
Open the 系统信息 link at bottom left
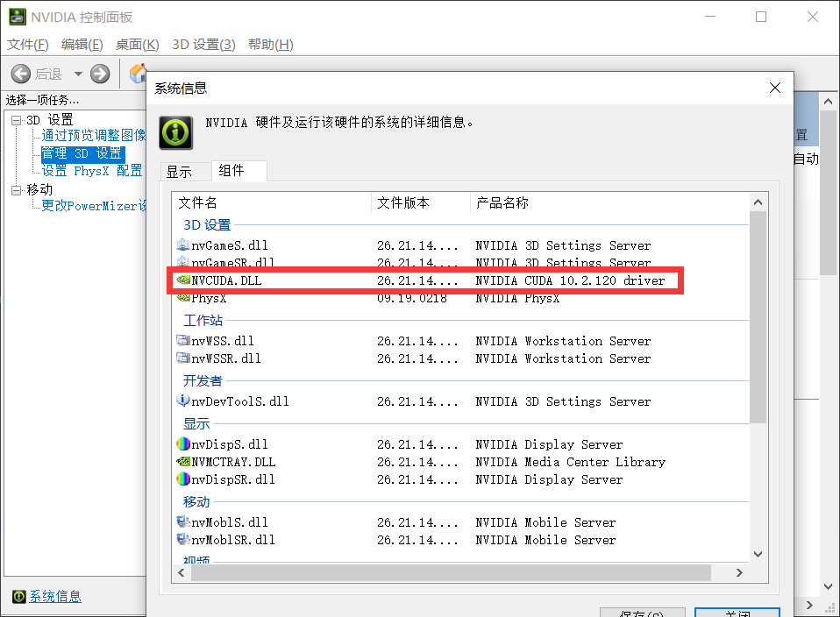coord(55,597)
